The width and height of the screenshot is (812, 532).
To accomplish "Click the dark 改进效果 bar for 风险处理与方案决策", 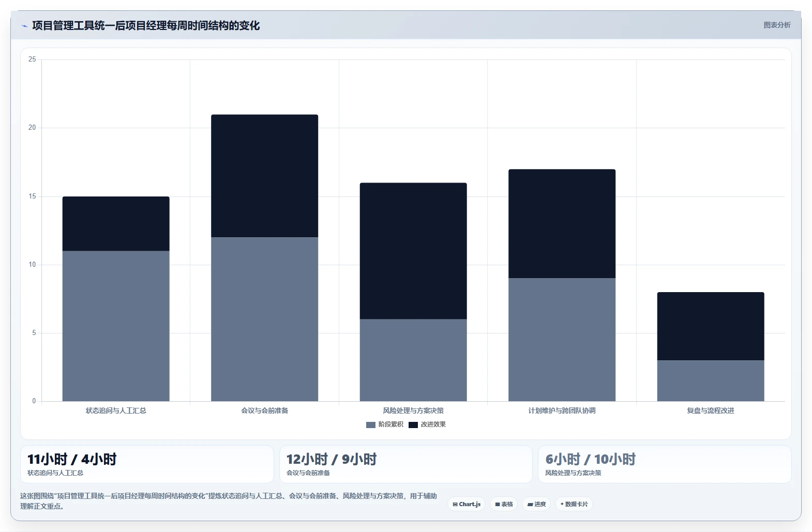I will (413, 251).
